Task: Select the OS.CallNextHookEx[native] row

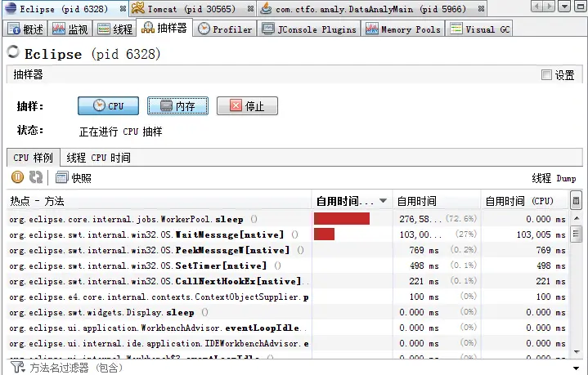Action: click(x=288, y=281)
